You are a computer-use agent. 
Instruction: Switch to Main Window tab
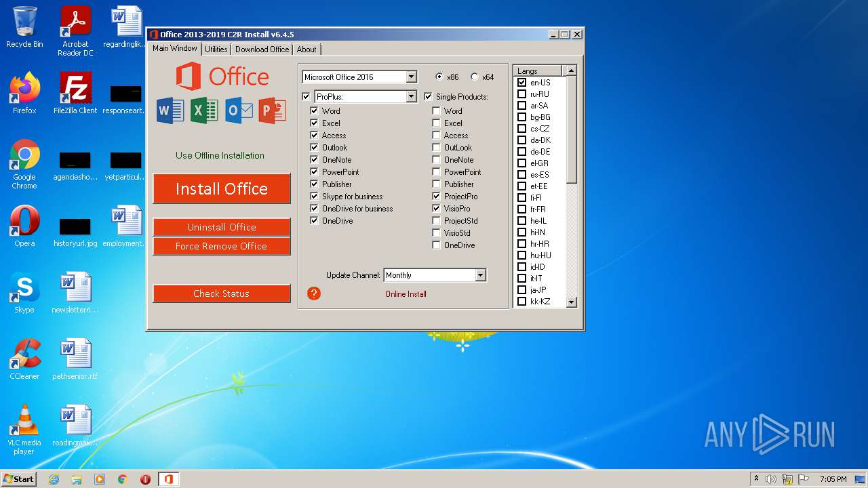[x=174, y=48]
